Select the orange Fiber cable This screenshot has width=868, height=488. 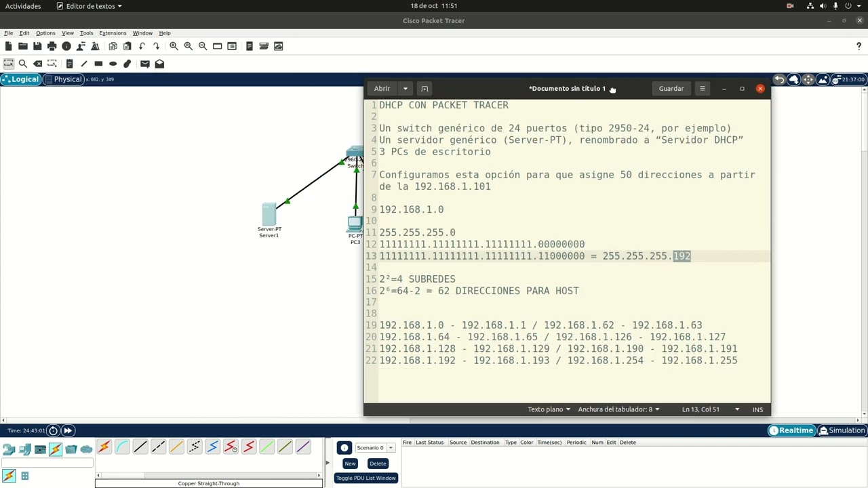(x=176, y=447)
